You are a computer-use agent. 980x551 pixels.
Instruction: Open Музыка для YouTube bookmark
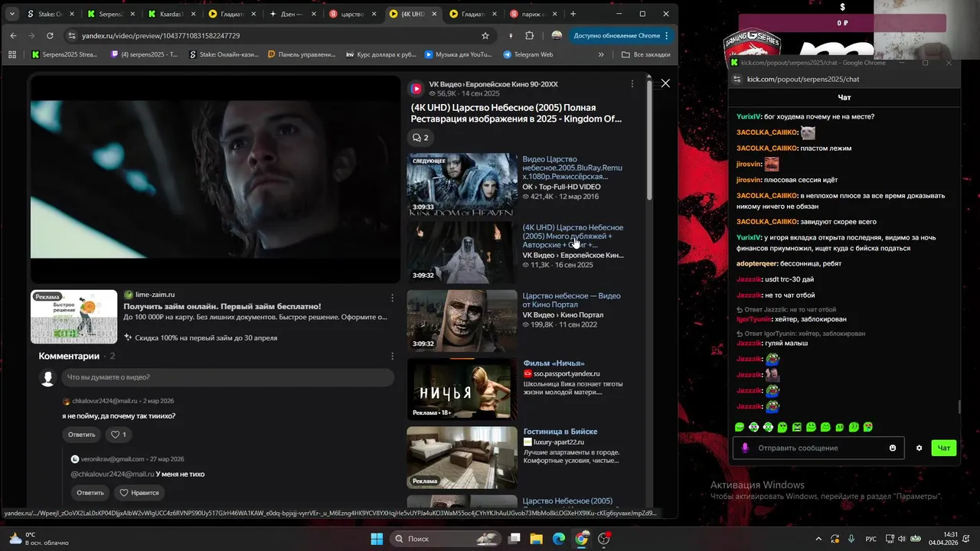point(458,54)
